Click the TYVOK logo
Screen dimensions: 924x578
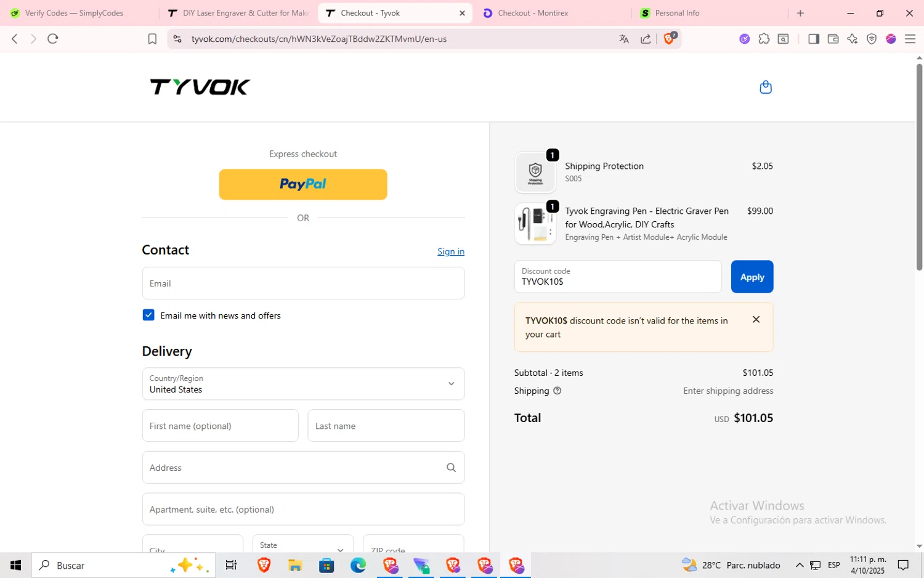[x=200, y=87]
